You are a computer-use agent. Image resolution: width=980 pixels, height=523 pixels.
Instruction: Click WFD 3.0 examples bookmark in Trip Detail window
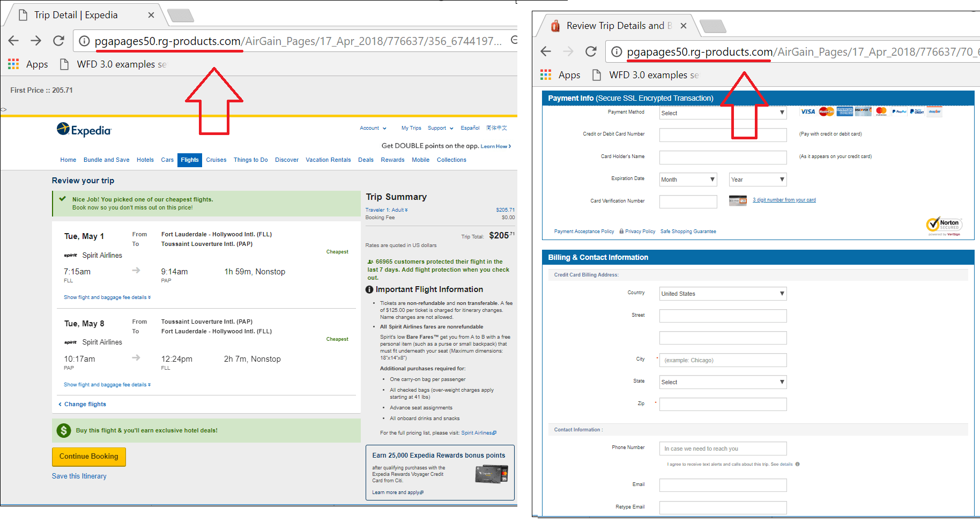coord(114,64)
